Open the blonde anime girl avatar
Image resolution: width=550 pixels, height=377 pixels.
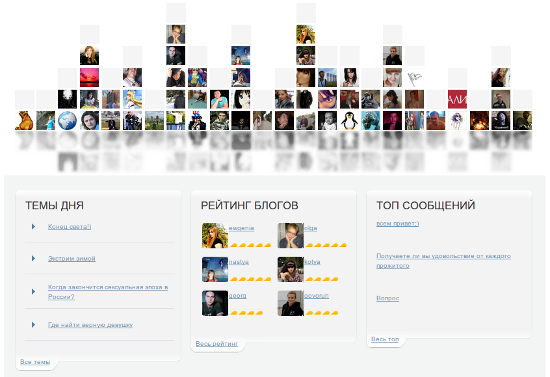tap(133, 99)
